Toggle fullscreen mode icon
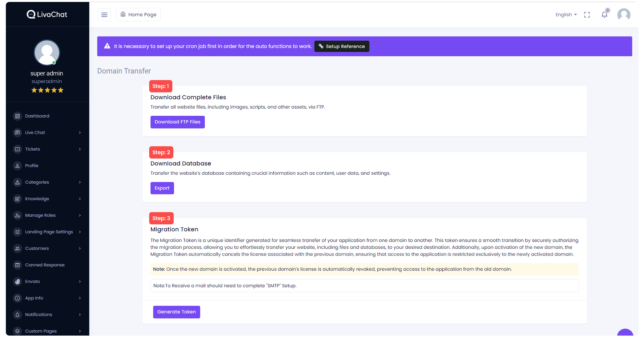This screenshot has height=338, width=644. tap(587, 15)
